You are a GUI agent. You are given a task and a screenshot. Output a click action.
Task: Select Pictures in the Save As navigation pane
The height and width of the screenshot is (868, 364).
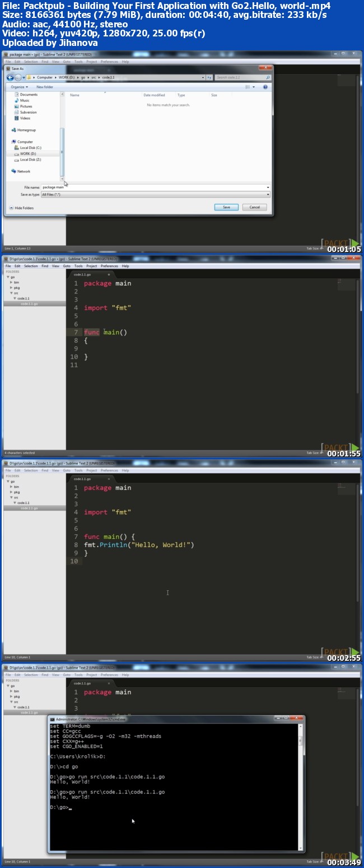(23, 106)
